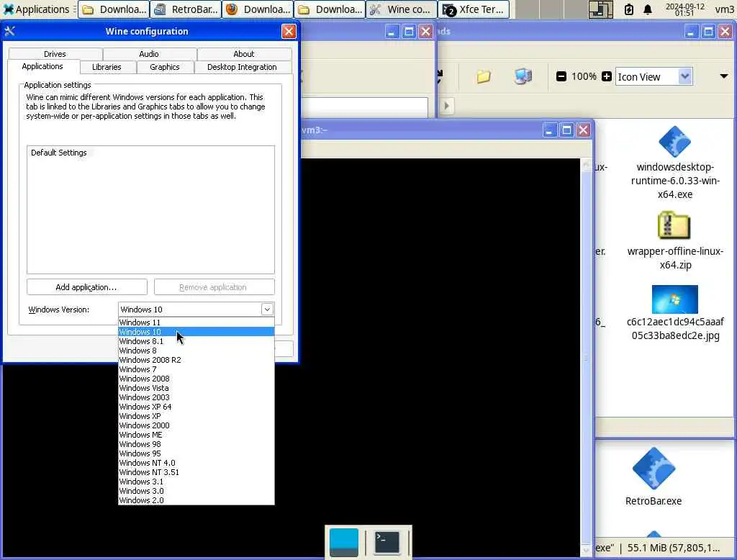Click the path bar forward arrow button
The width and height of the screenshot is (737, 560).
point(446,107)
